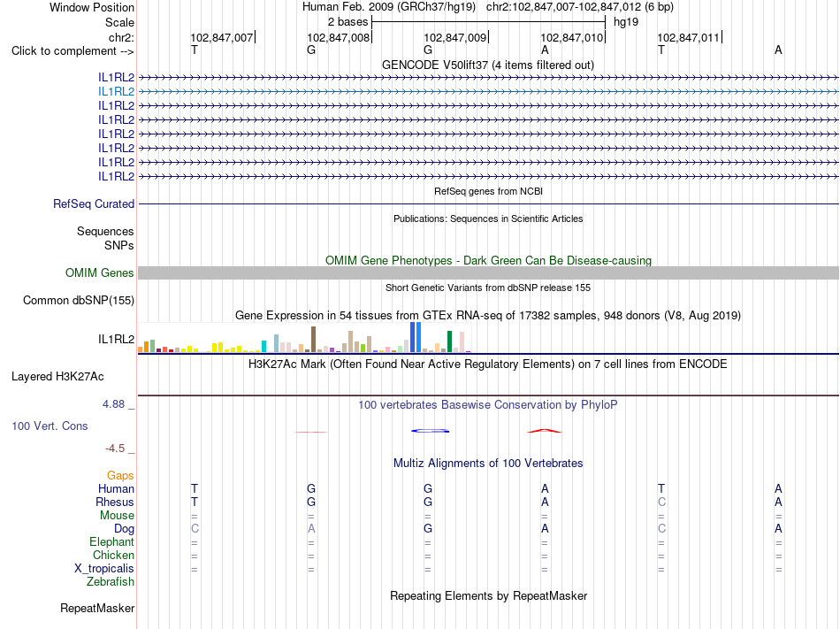Click the Sequences track label

click(105, 232)
